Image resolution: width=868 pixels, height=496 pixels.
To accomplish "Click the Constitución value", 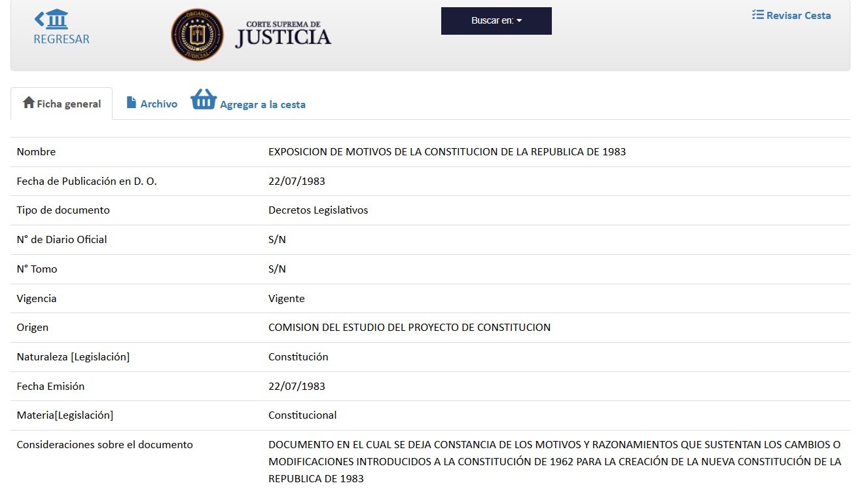I will click(298, 356).
